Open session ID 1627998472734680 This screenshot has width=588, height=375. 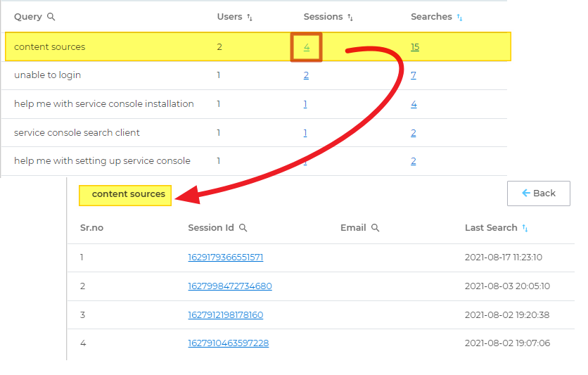[229, 286]
